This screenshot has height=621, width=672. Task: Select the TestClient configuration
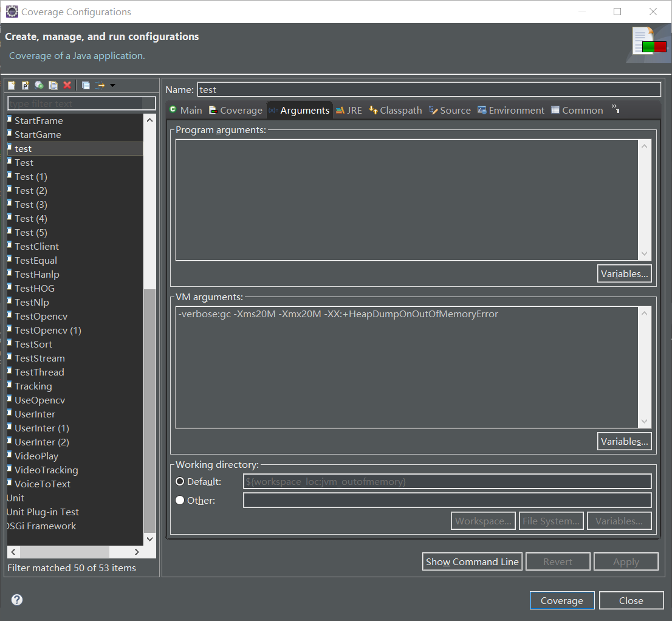pos(36,247)
